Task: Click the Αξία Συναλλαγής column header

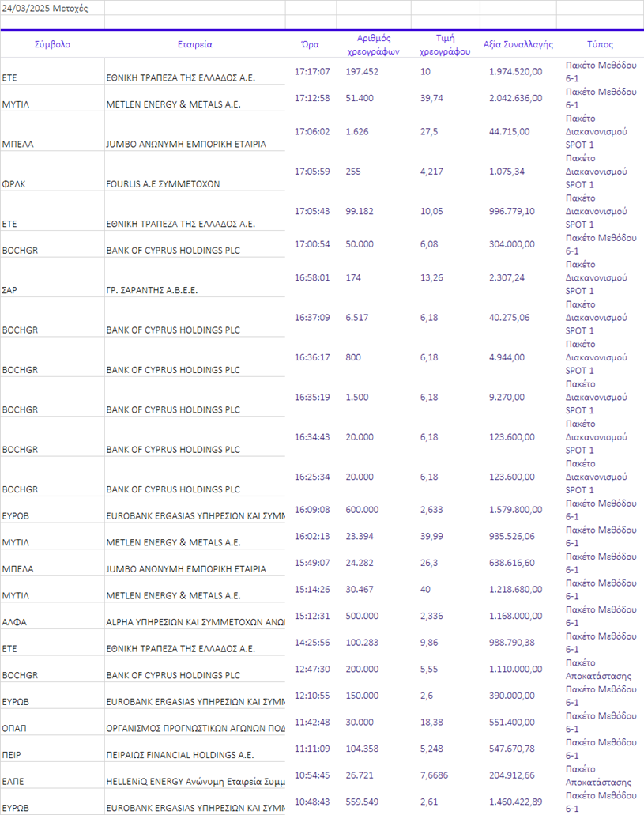Action: (x=518, y=45)
